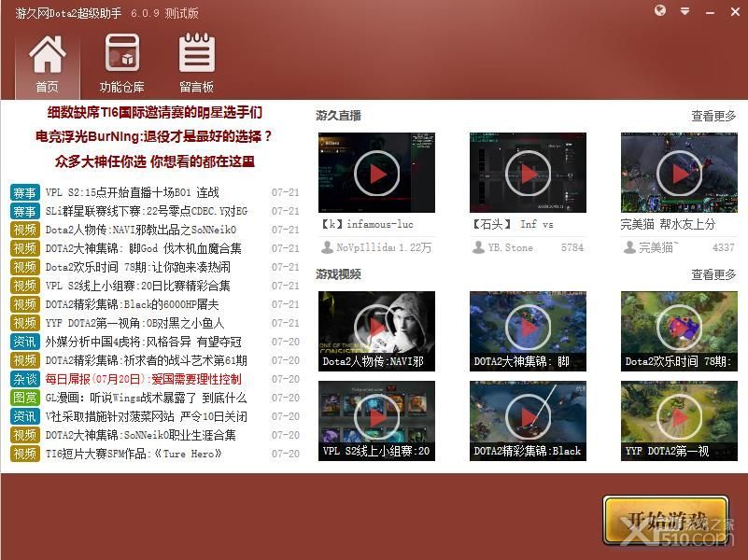Open headline 细数缺席TI6国际邀请赛的明星选手们

click(155, 113)
